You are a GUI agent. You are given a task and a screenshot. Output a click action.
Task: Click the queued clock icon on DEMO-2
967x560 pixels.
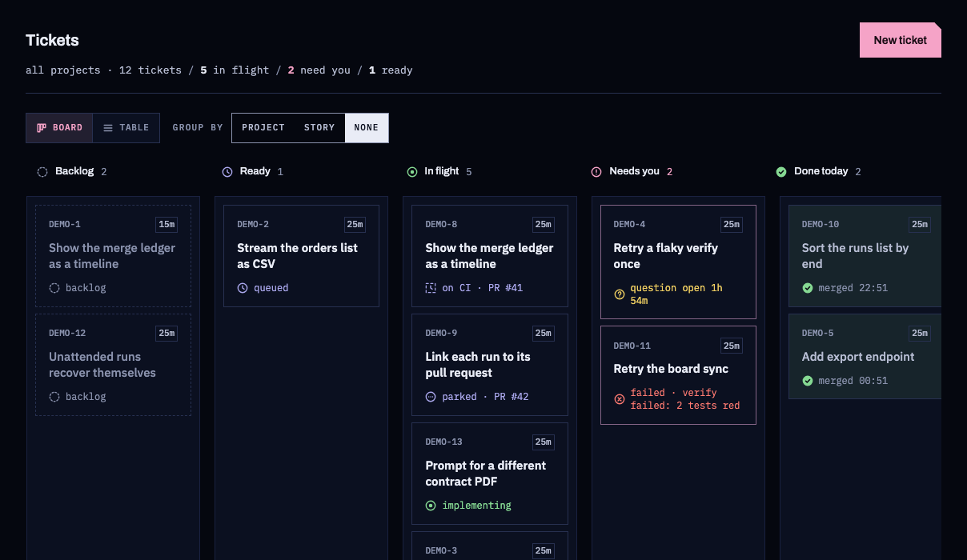tap(243, 288)
